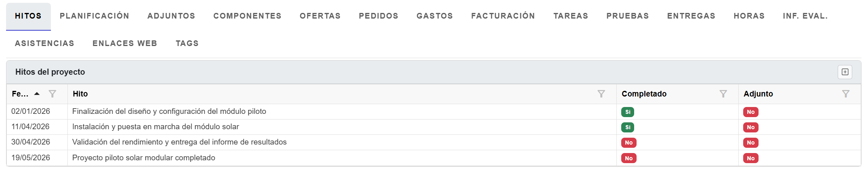Image resolution: width=868 pixels, height=172 pixels.
Task: Switch to the Asistencias tab
Action: 44,43
